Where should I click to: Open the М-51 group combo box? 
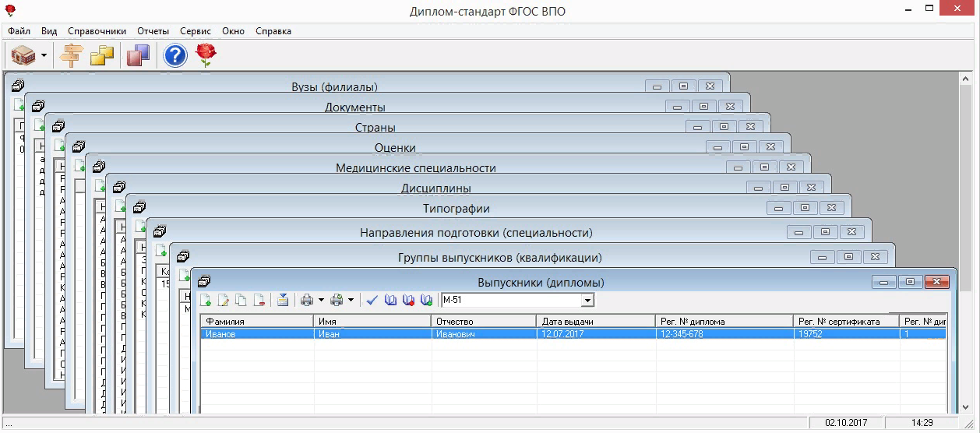[587, 301]
